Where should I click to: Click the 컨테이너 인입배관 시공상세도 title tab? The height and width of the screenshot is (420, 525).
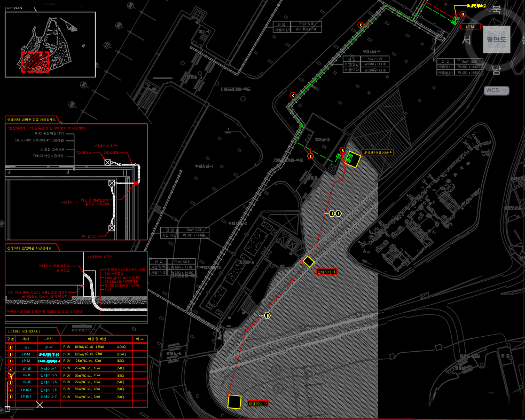29,248
